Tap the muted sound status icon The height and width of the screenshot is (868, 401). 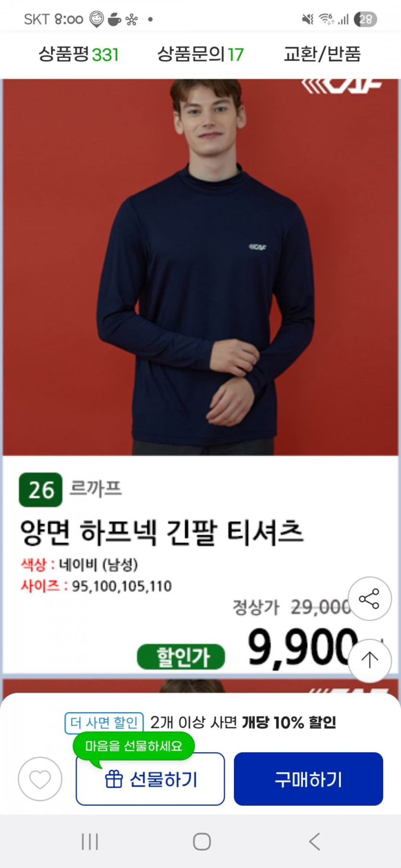click(307, 19)
